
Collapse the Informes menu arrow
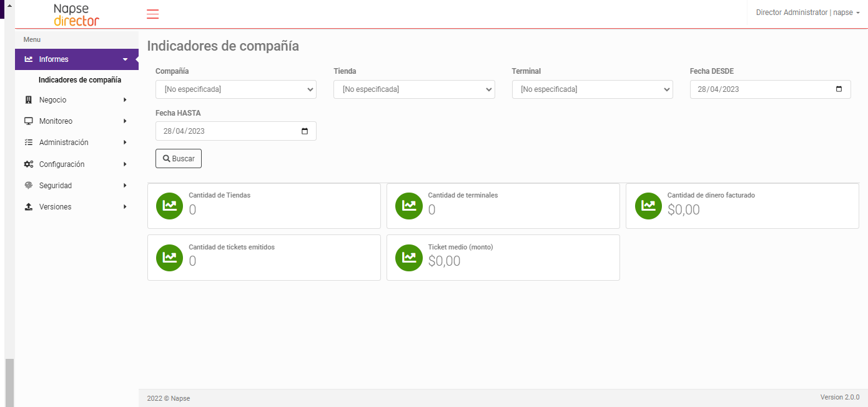[x=125, y=59]
